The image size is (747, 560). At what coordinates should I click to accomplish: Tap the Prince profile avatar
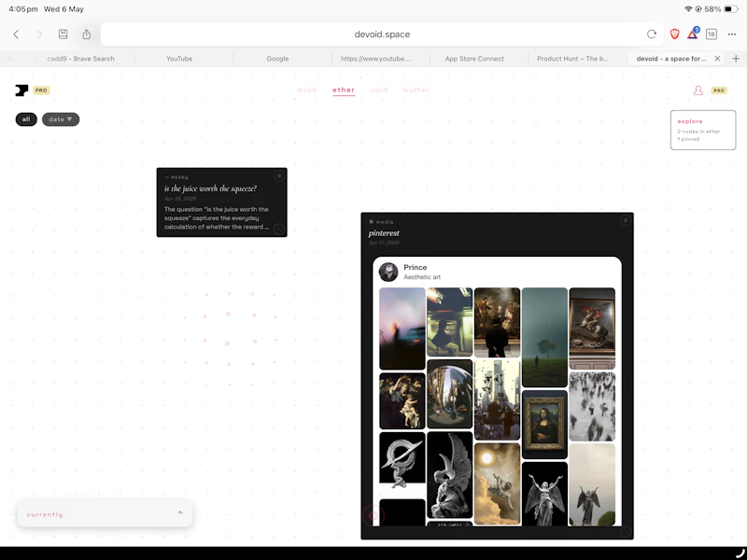point(388,272)
